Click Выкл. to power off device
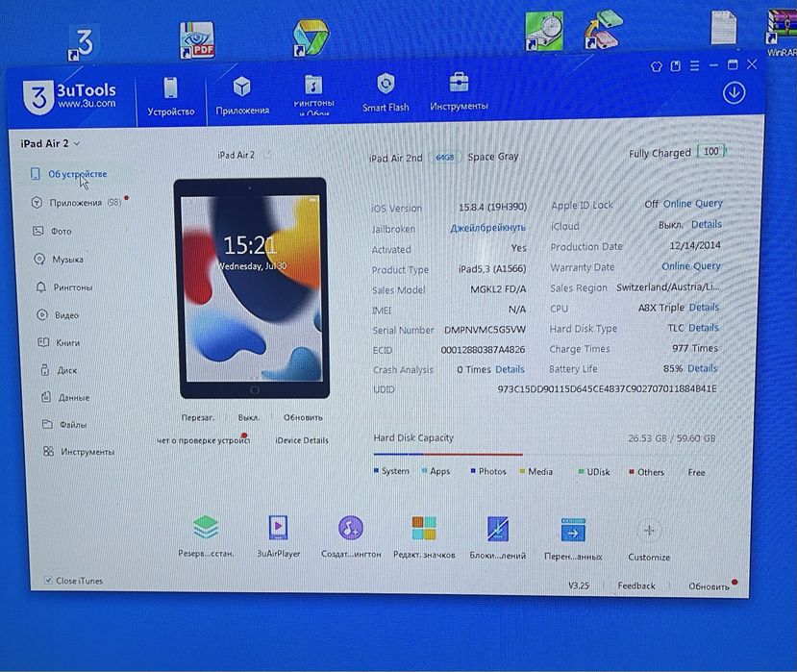Image resolution: width=797 pixels, height=672 pixels. pyautogui.click(x=249, y=417)
